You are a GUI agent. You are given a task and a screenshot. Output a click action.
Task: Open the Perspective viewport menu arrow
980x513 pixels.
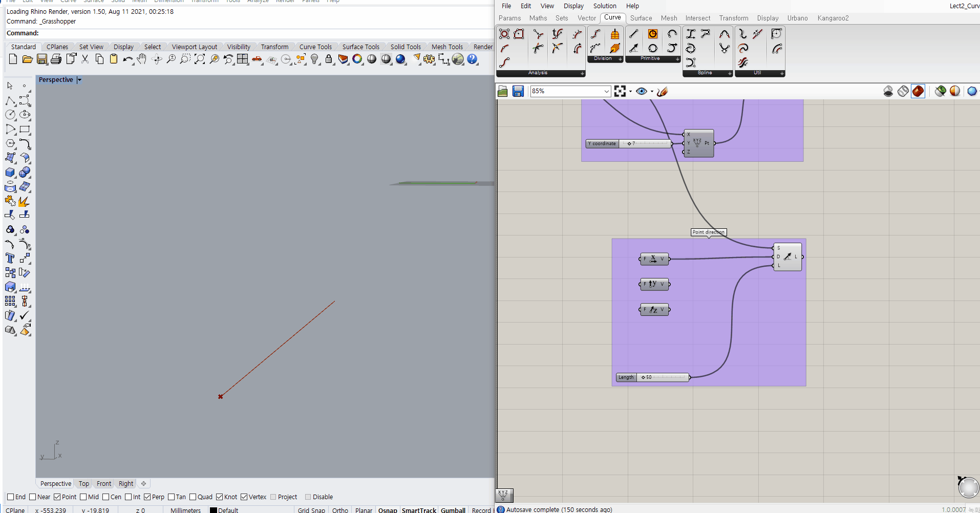(x=79, y=80)
